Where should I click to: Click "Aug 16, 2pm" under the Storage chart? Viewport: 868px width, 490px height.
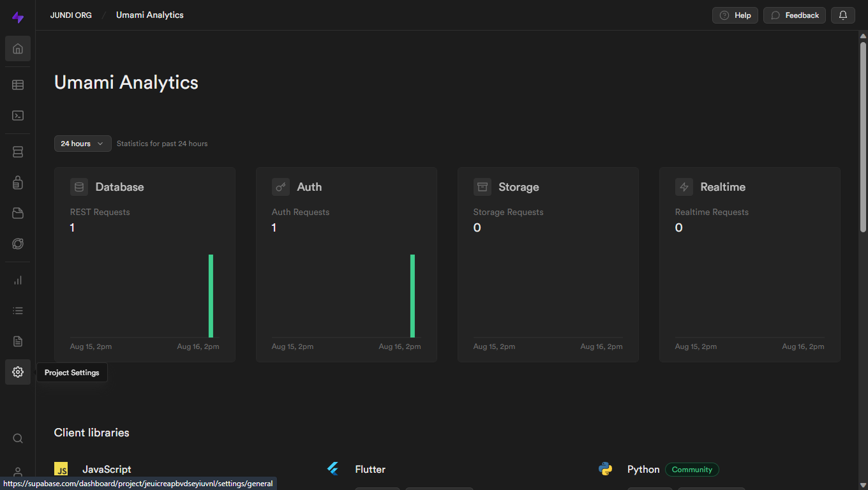coord(601,346)
